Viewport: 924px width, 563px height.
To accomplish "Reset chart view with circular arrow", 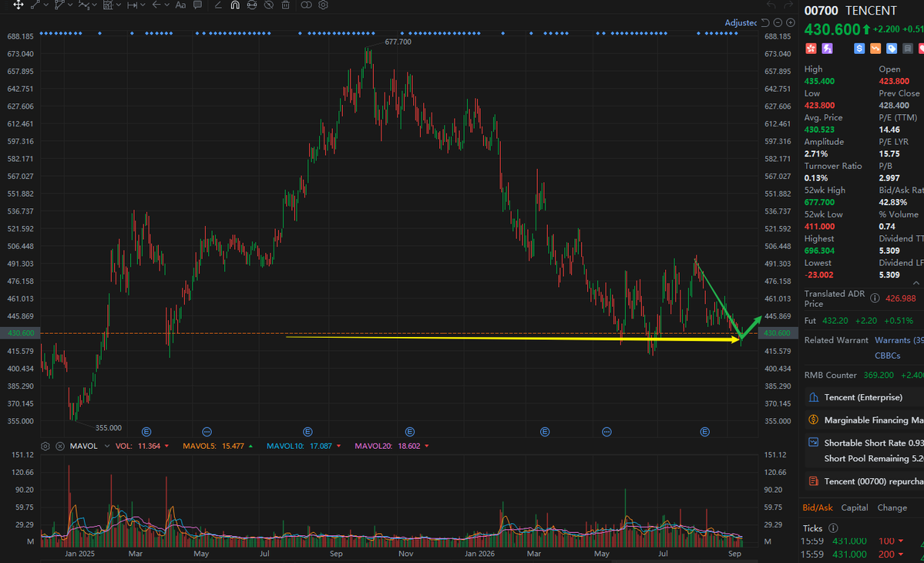I will (765, 22).
